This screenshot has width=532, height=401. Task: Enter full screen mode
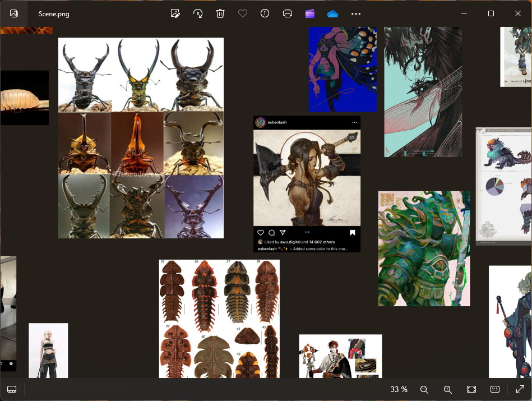click(x=520, y=389)
